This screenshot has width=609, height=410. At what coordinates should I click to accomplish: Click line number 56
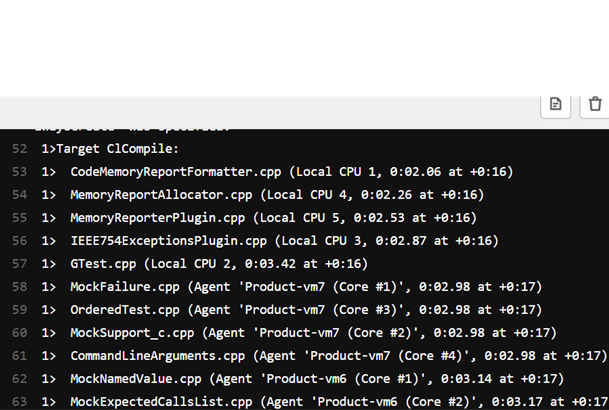20,241
